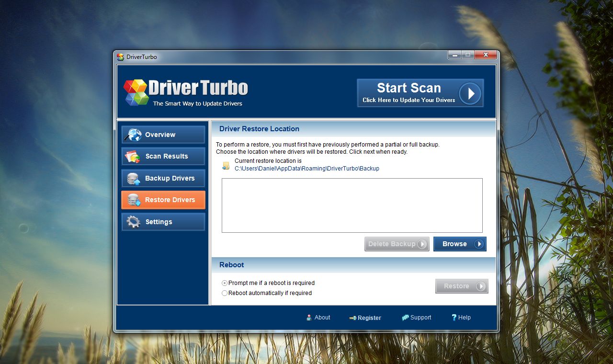
Task: Click the arrow icon on Restore button
Action: [481, 286]
